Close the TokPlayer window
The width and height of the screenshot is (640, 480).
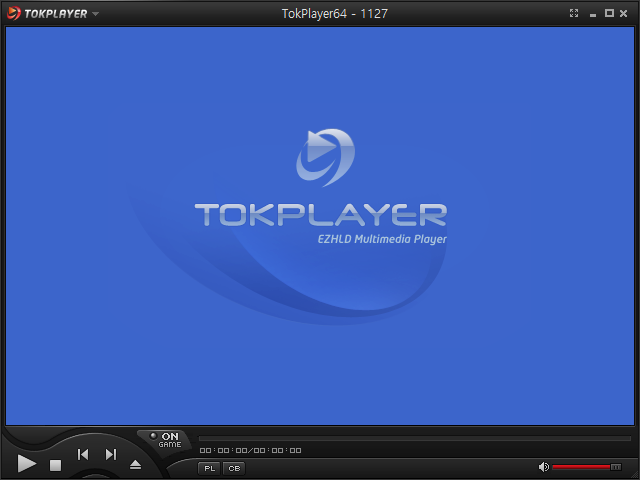click(x=624, y=13)
